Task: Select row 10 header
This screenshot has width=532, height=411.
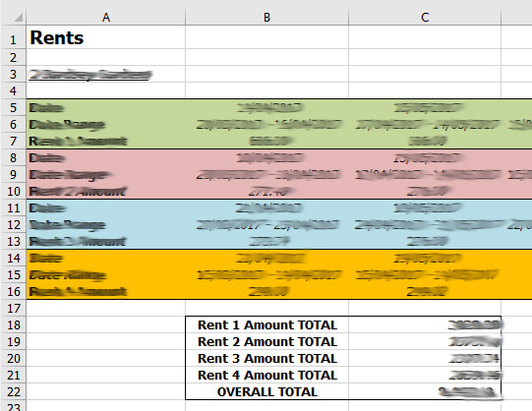Action: point(14,192)
